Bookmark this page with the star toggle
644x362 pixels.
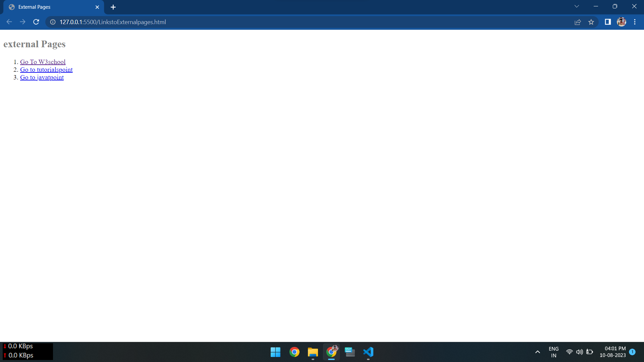tap(591, 22)
